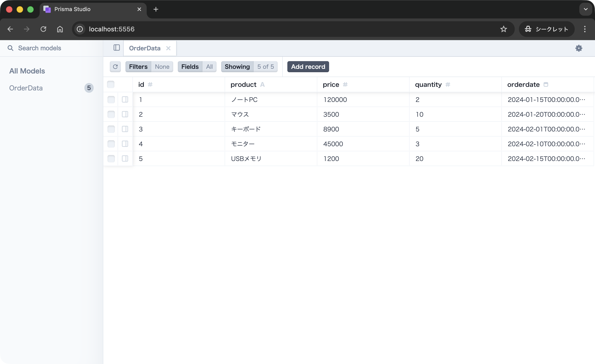Screen dimensions: 595x364
Task: Open OrderData model in sidebar
Action: click(26, 88)
